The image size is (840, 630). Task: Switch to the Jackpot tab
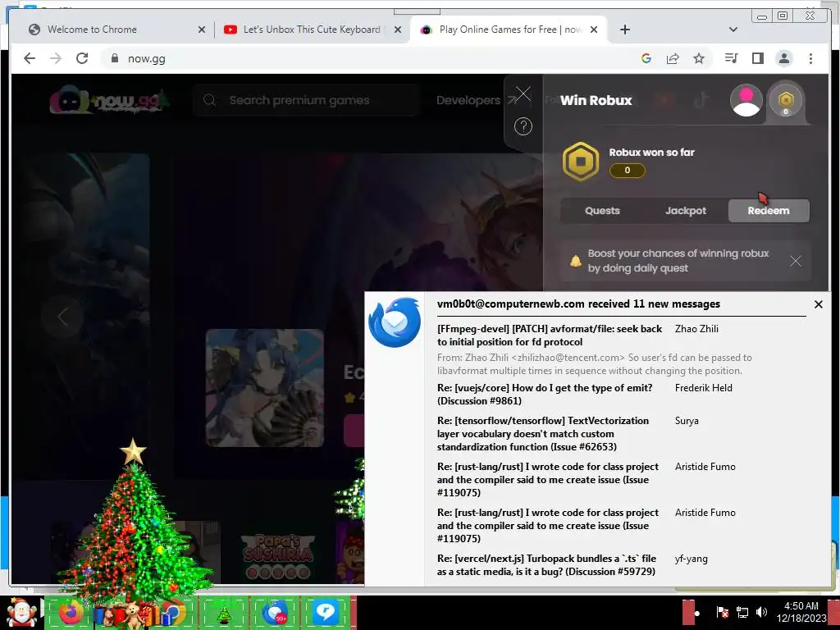click(686, 211)
